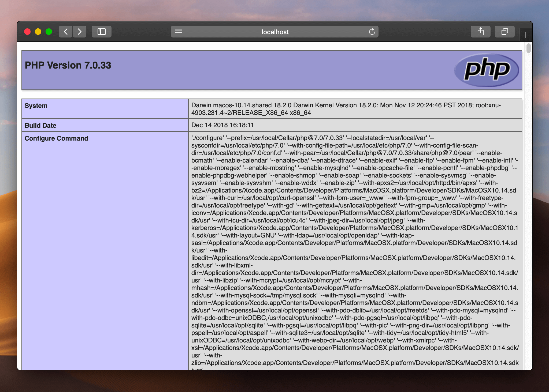Enter full screen with green button
The image size is (549, 392).
(49, 32)
